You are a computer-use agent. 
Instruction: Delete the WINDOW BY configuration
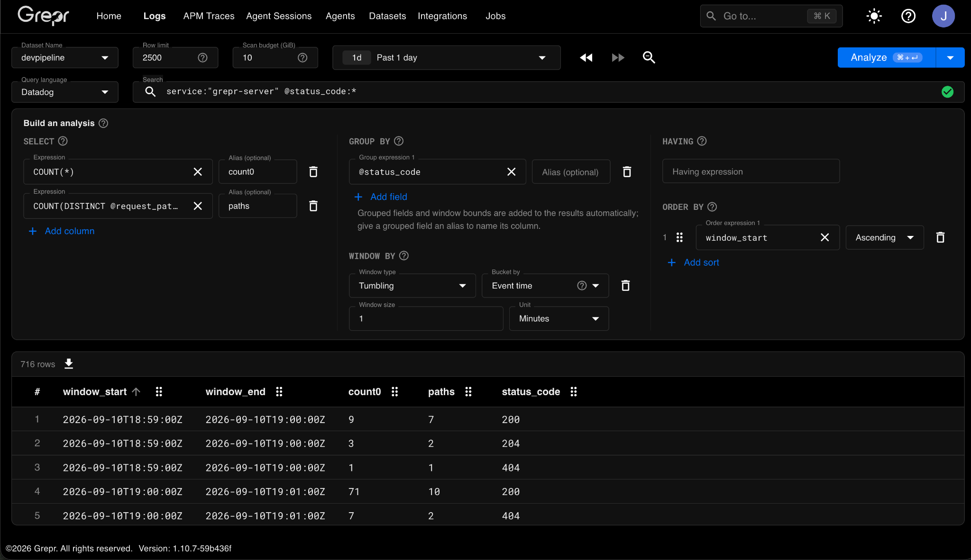click(x=625, y=285)
